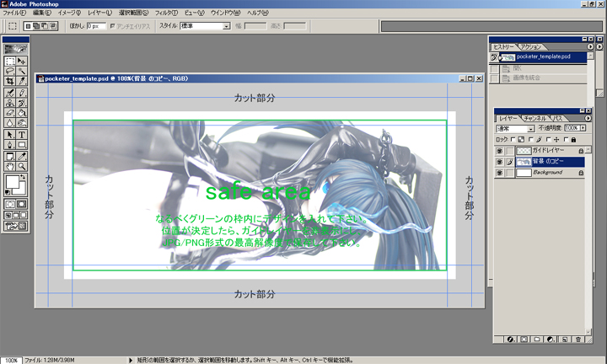Open the opacity slider arrow in Layers panel

point(583,127)
